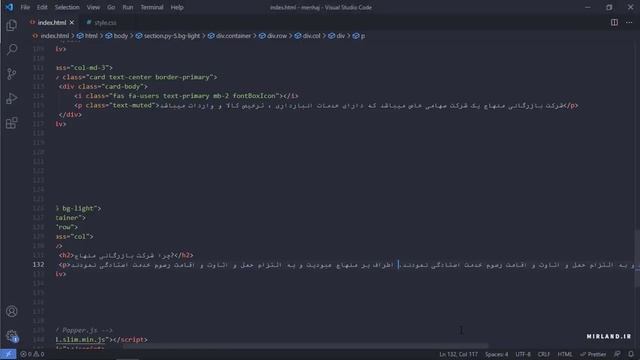Change the CRLF line ending

coord(544,354)
